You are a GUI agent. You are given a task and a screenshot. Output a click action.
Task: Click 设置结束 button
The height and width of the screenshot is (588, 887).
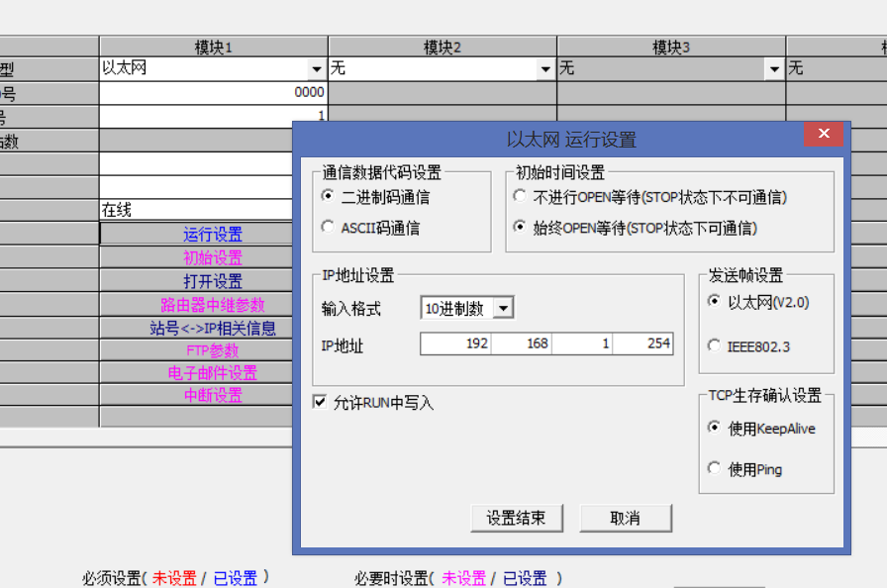pos(516,518)
